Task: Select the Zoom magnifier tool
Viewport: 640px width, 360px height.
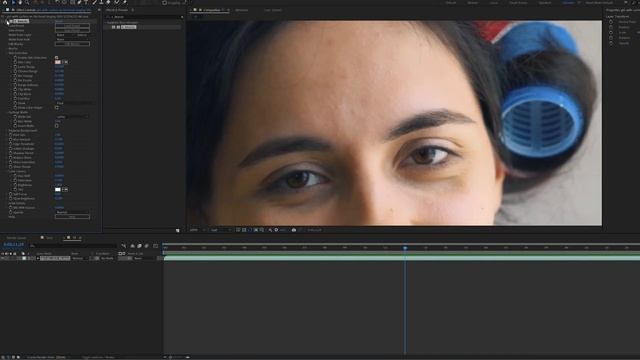Action: (27, 2)
